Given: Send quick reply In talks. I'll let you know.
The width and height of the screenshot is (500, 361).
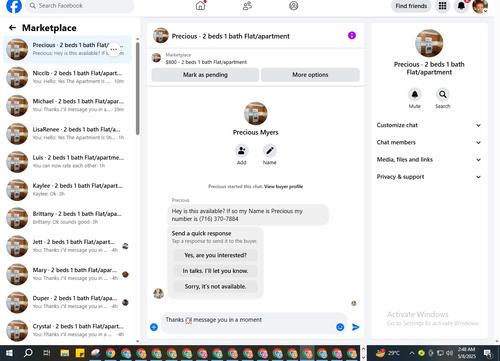Looking at the screenshot, I should tap(215, 271).
